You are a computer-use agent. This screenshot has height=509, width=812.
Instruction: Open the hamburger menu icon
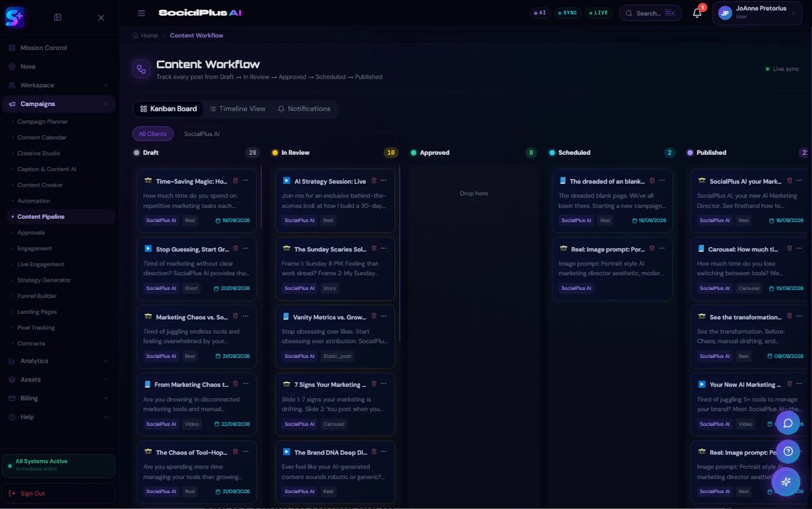point(141,13)
